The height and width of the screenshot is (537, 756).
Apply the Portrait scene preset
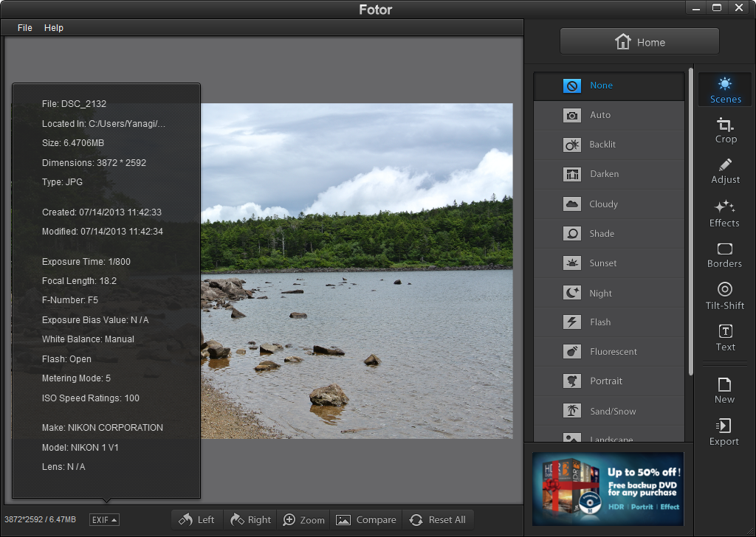[x=609, y=381]
